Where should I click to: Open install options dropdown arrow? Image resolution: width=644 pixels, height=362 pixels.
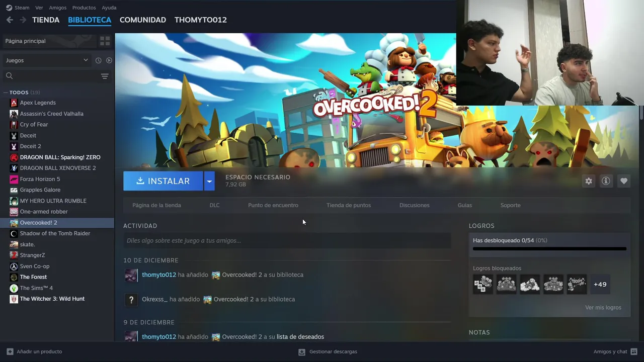tap(209, 181)
